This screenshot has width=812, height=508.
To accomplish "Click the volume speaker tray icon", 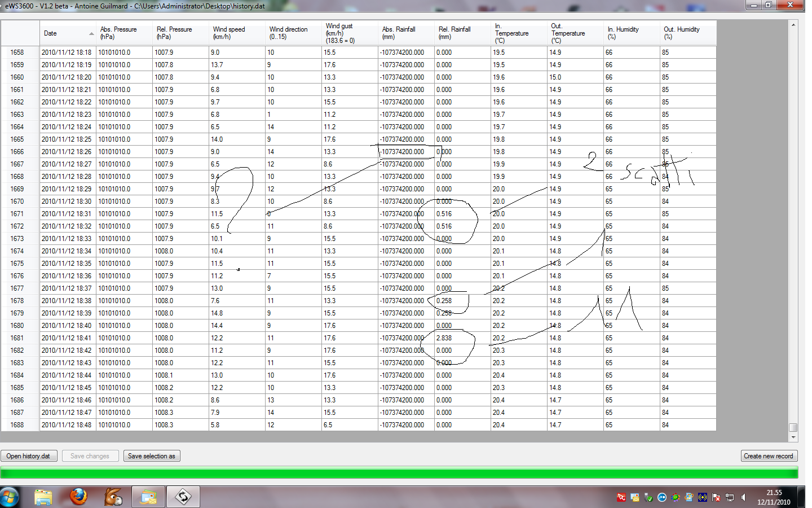I will [x=743, y=497].
